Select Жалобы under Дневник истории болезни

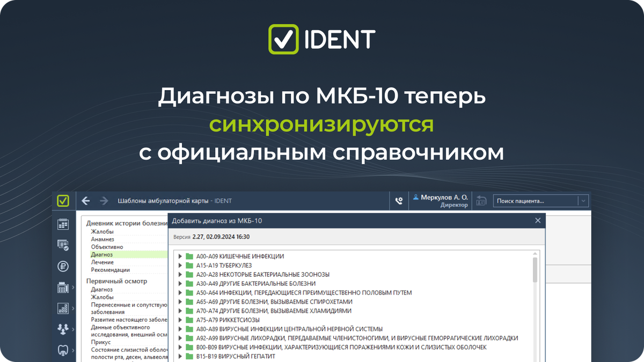tap(102, 232)
